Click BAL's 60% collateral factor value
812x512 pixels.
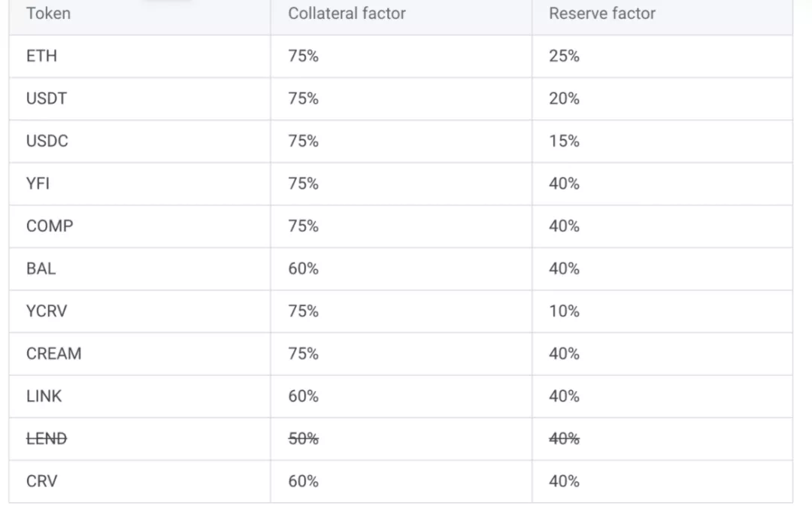(x=304, y=268)
